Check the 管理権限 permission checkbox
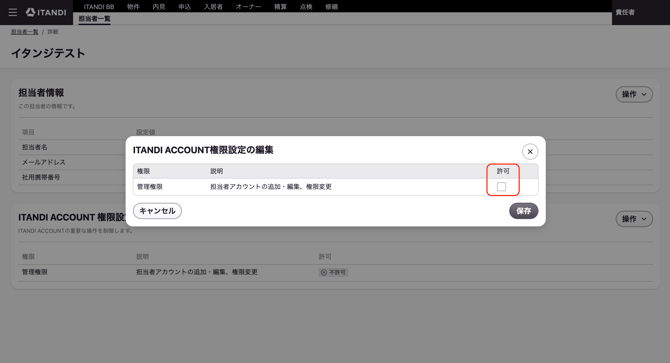This screenshot has height=363, width=670. [501, 187]
